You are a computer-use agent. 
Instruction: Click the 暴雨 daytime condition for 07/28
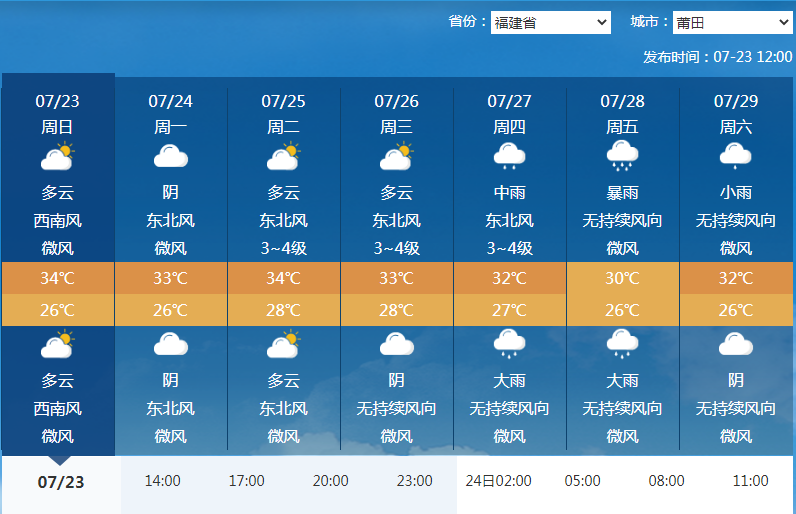coord(622,193)
